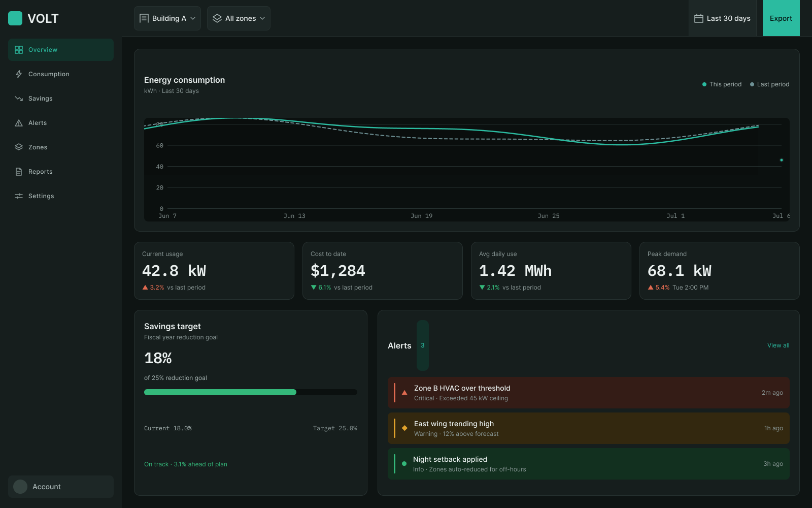The image size is (812, 508).
Task: Click the 18% savings figure
Action: (x=158, y=358)
